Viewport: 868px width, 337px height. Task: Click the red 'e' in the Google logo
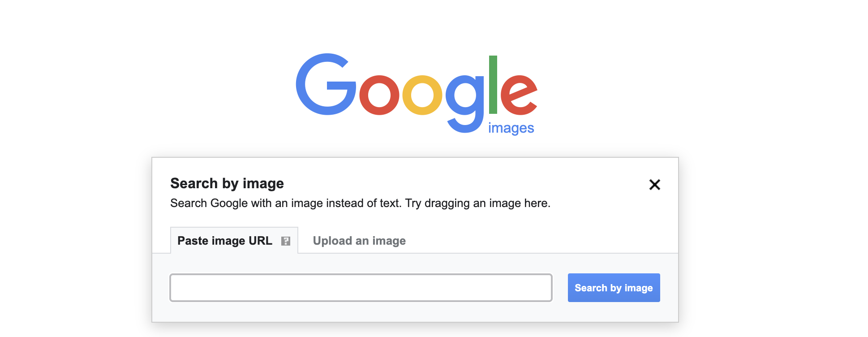(x=520, y=95)
